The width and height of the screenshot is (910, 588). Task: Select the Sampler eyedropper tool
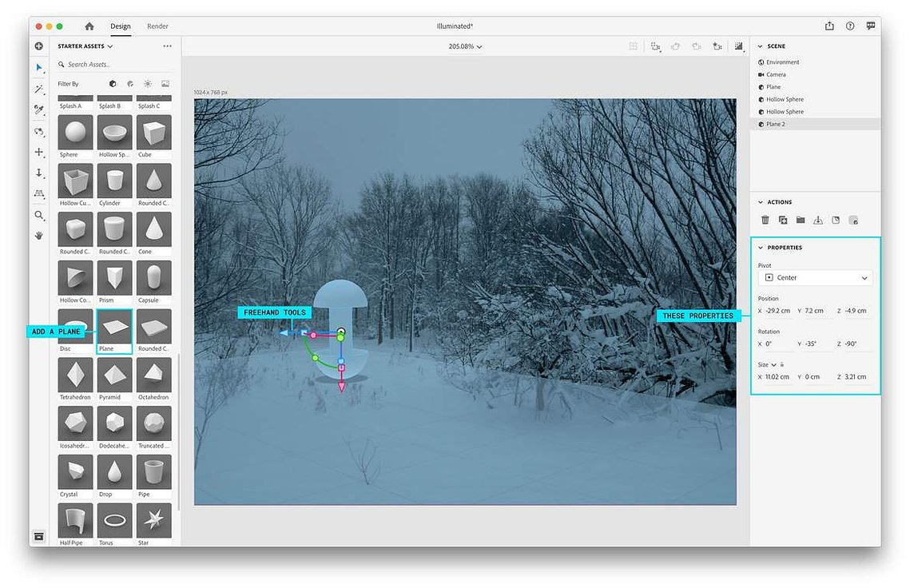(39, 109)
